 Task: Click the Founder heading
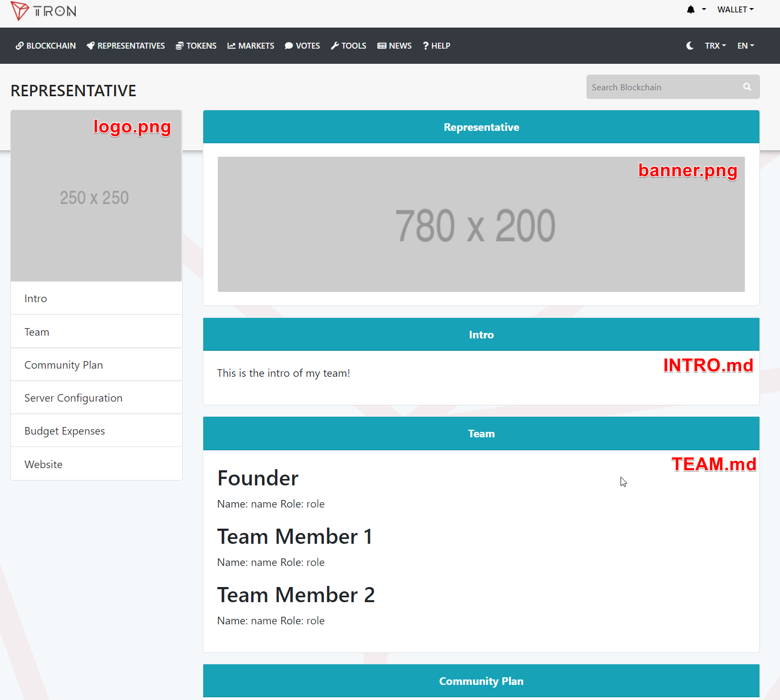(258, 478)
